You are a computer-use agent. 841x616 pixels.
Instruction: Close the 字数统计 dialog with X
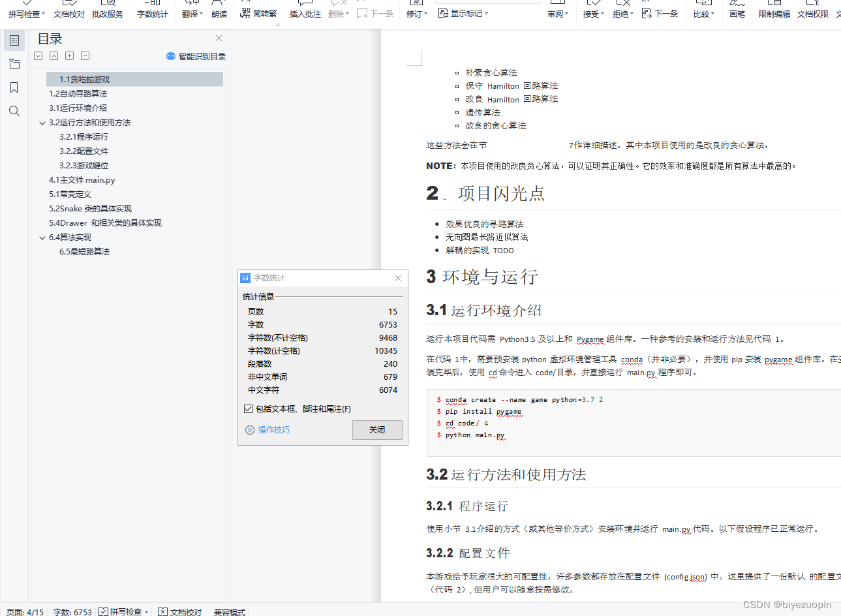click(x=398, y=278)
